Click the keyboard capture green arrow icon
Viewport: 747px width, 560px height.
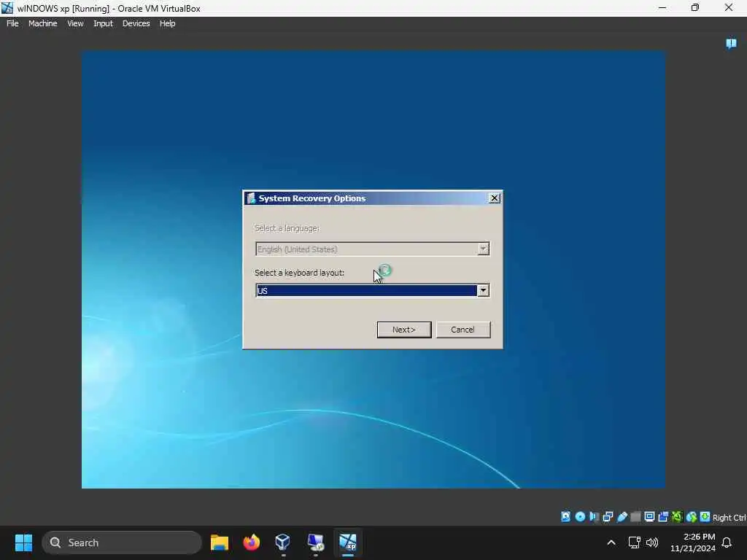pyautogui.click(x=705, y=517)
